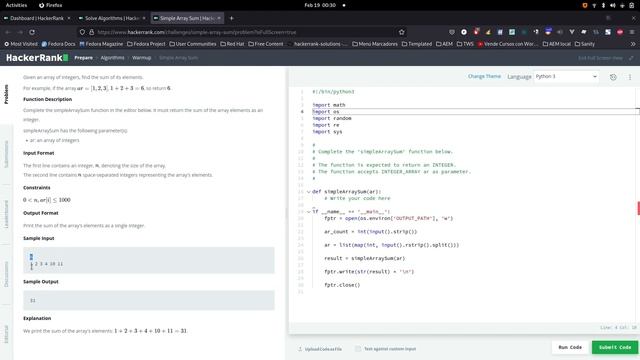Click the Upload Code as File icon
This screenshot has height=360, width=640.
(300, 349)
